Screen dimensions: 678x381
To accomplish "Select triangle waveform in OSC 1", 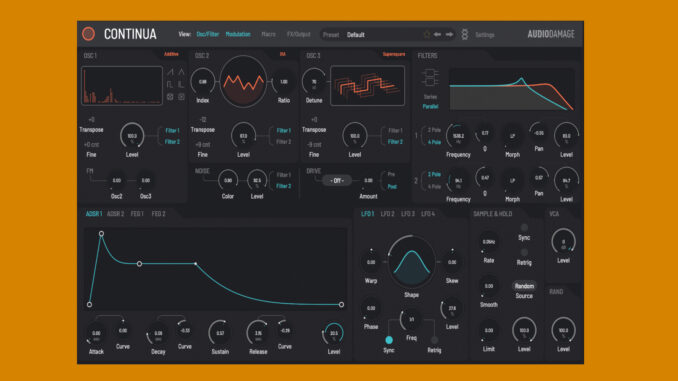I will (x=181, y=72).
